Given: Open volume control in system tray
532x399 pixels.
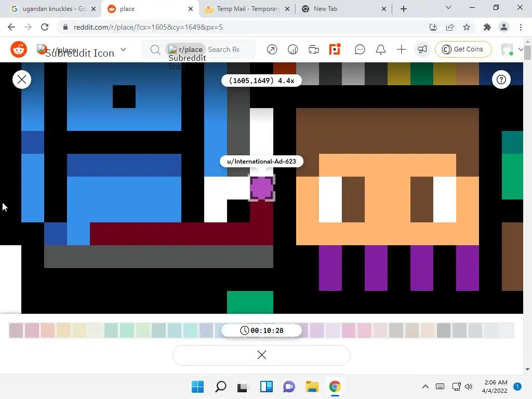Looking at the screenshot, I should pos(469,387).
